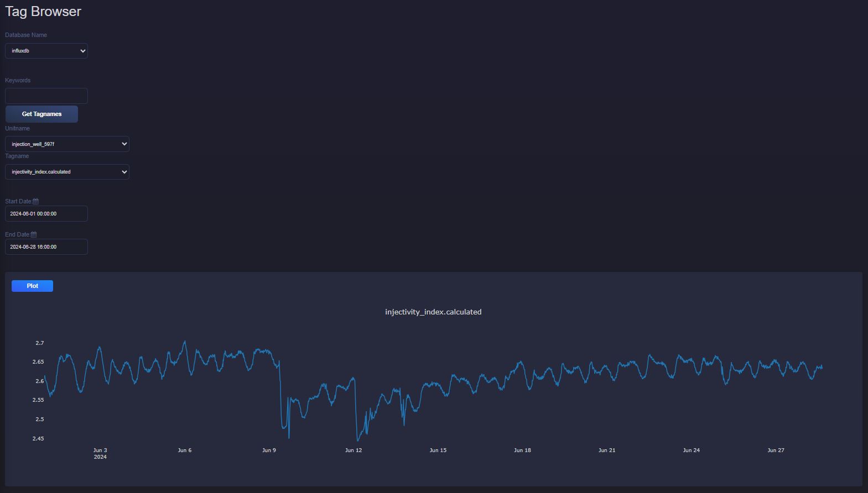Expand the Database Name dropdown showing influxdb
The width and height of the screenshot is (868, 493).
(x=46, y=51)
